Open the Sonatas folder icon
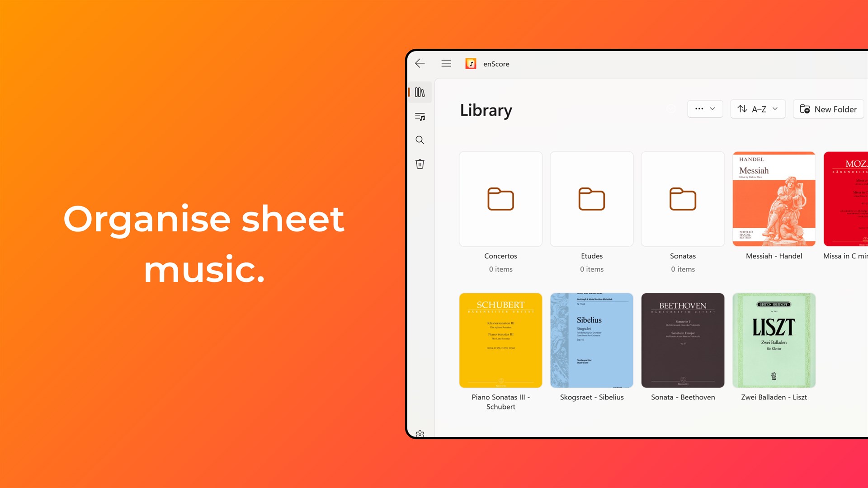 (x=683, y=199)
